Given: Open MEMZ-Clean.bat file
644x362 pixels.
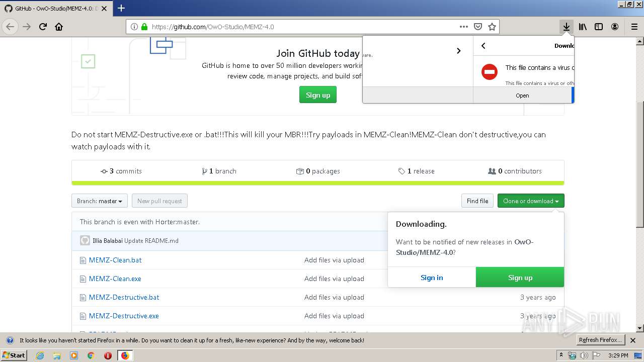Looking at the screenshot, I should tap(115, 260).
